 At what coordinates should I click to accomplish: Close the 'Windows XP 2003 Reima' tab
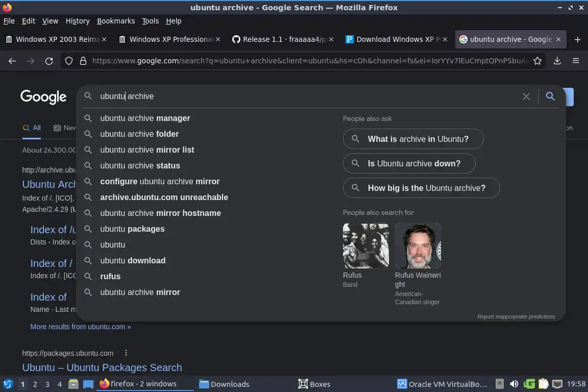point(104,39)
